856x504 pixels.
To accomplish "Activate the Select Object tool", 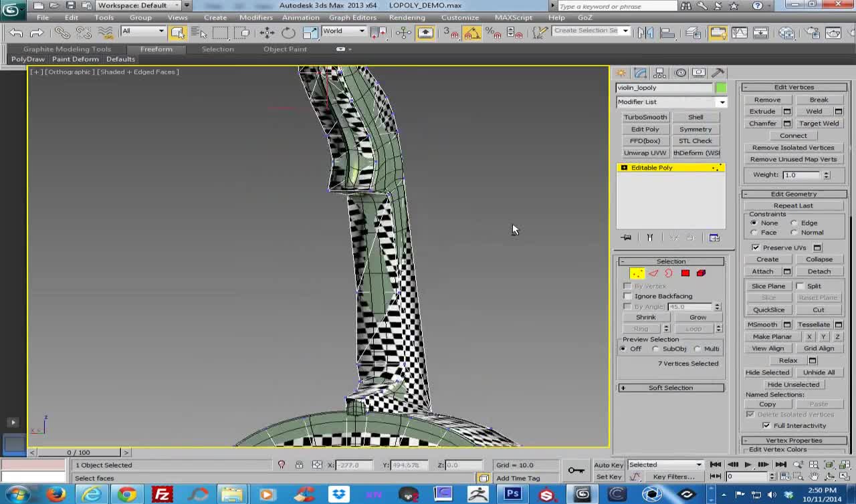I will [x=178, y=32].
